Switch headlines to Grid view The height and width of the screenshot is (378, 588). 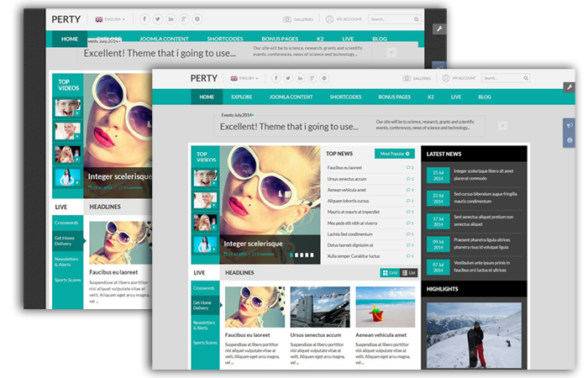pos(390,273)
